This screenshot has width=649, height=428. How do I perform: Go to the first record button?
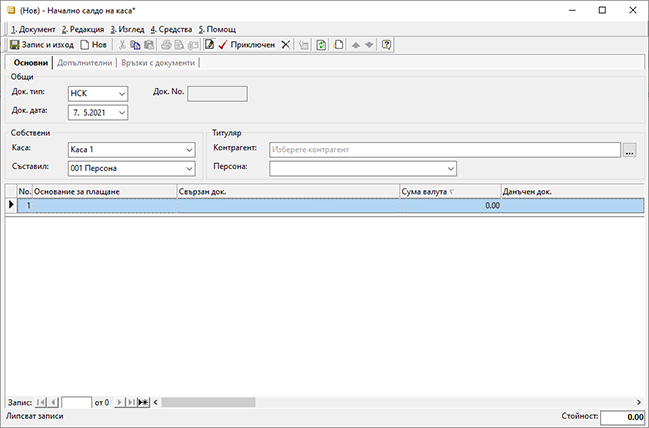coord(41,402)
